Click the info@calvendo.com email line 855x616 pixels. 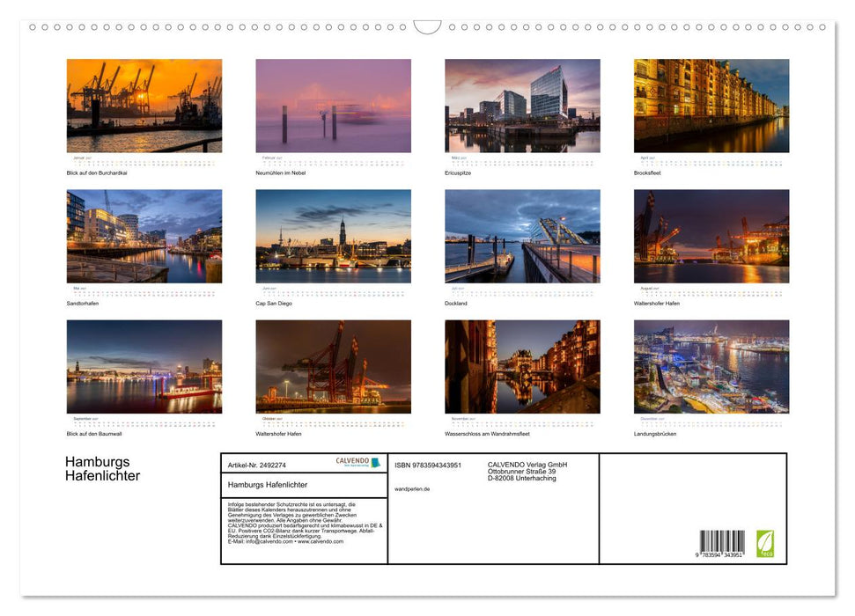(x=285, y=541)
